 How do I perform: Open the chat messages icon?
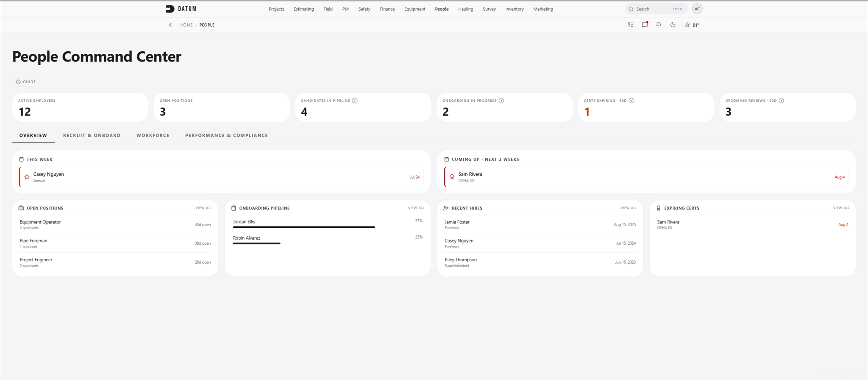(645, 25)
